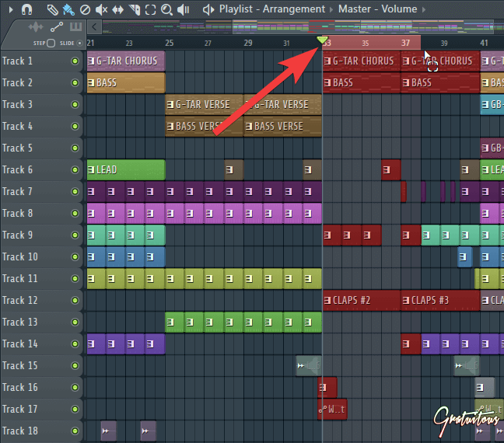Open the playlist options arrow menu

tap(11, 9)
